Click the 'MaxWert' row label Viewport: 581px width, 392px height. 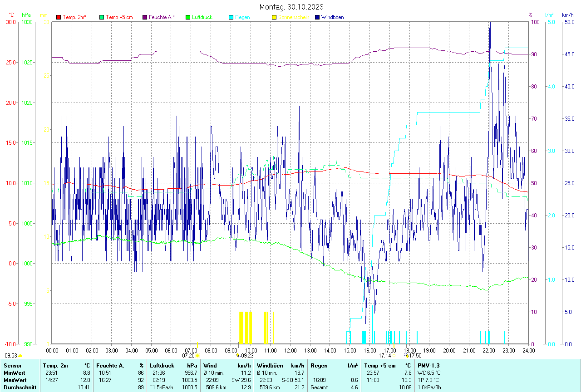click(x=15, y=380)
